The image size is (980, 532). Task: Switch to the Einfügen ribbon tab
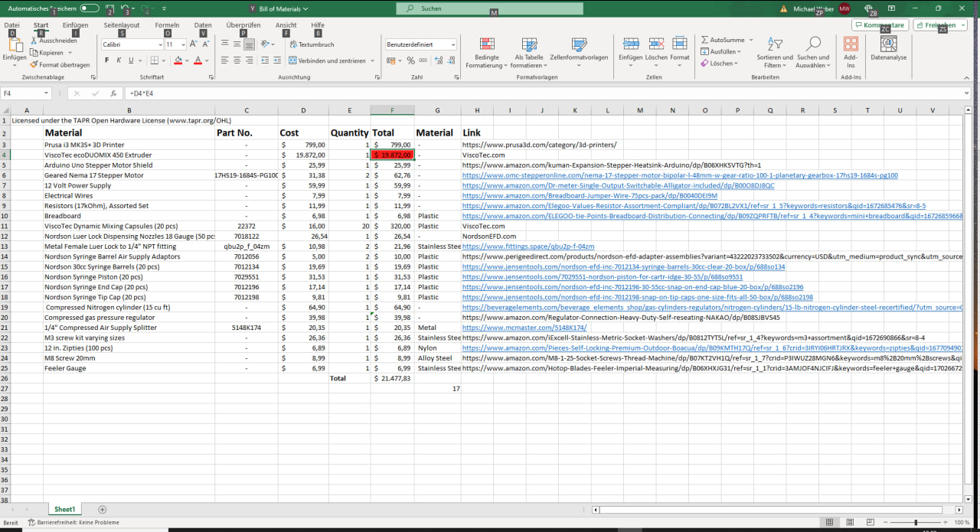[75, 25]
